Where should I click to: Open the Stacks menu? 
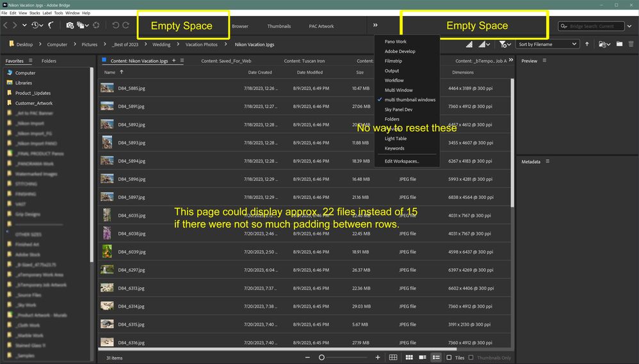35,13
